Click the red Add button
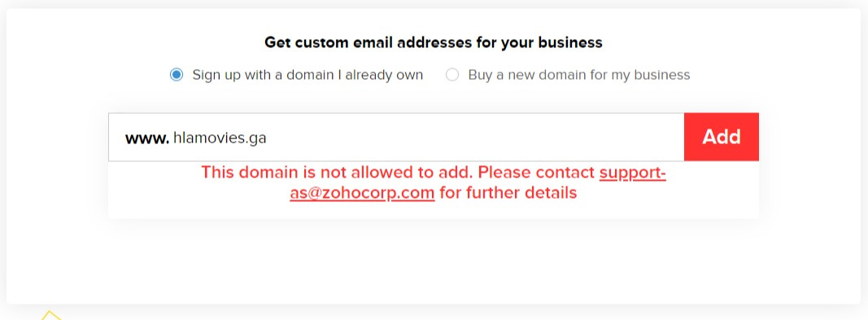The width and height of the screenshot is (868, 320). point(722,137)
